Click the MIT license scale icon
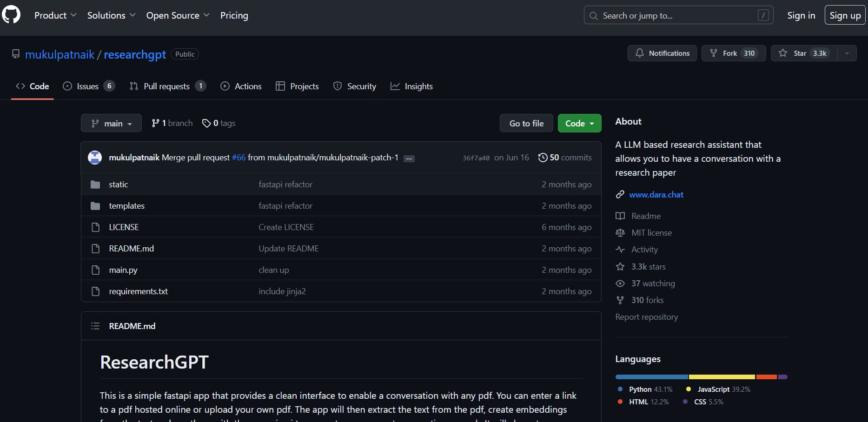This screenshot has height=422, width=868. click(620, 233)
